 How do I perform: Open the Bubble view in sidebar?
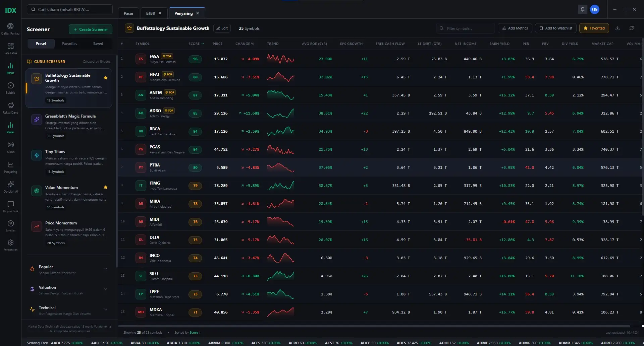coord(10,88)
